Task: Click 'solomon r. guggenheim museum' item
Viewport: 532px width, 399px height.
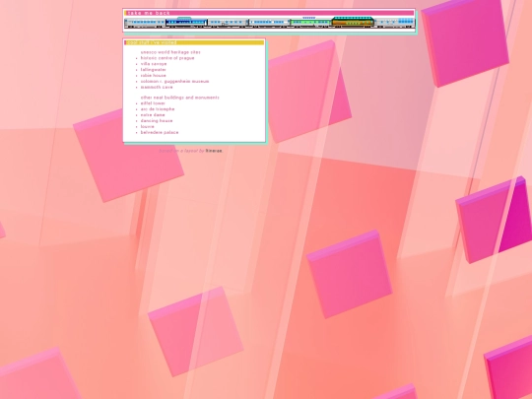Action: click(x=174, y=82)
